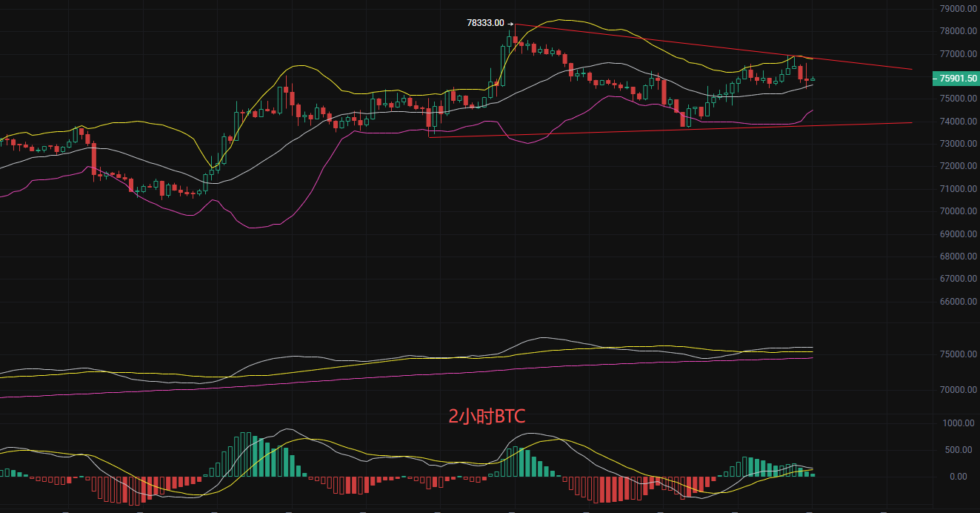Click the 78333.00 high price label

(485, 23)
